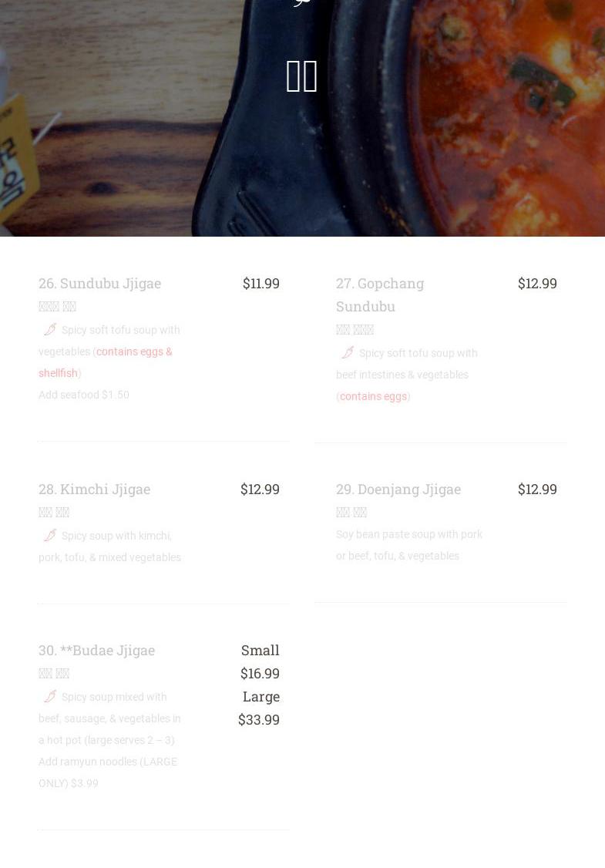Click the red "contains eggs" warning under Gopchang

coord(373,396)
